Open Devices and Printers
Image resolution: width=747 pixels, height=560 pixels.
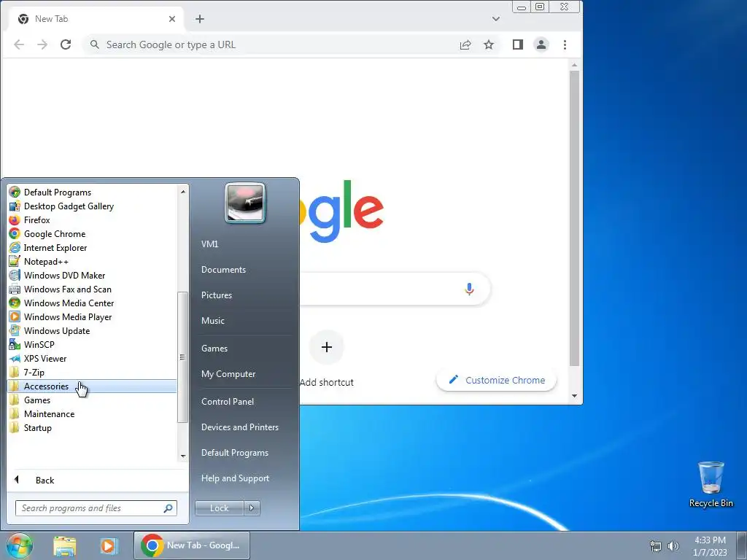coord(239,427)
